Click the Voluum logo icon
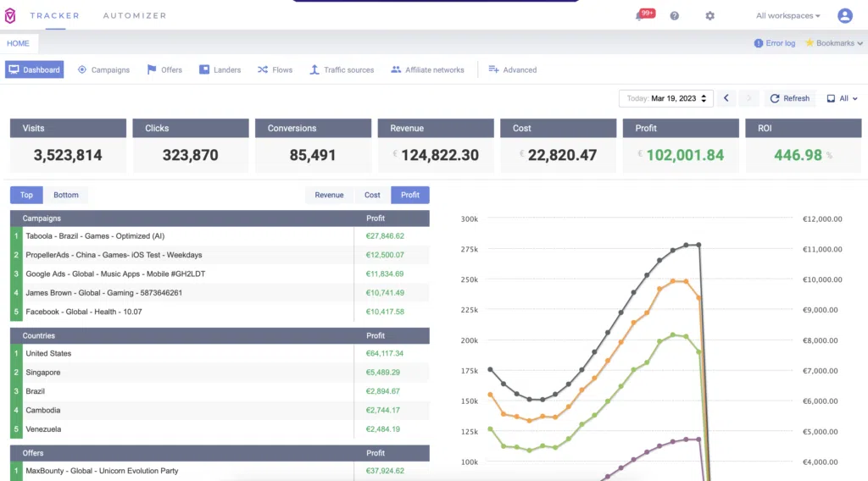868x481 pixels. point(10,15)
